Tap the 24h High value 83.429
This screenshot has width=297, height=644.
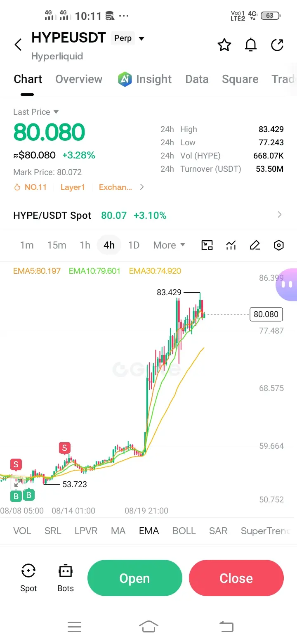(x=271, y=129)
